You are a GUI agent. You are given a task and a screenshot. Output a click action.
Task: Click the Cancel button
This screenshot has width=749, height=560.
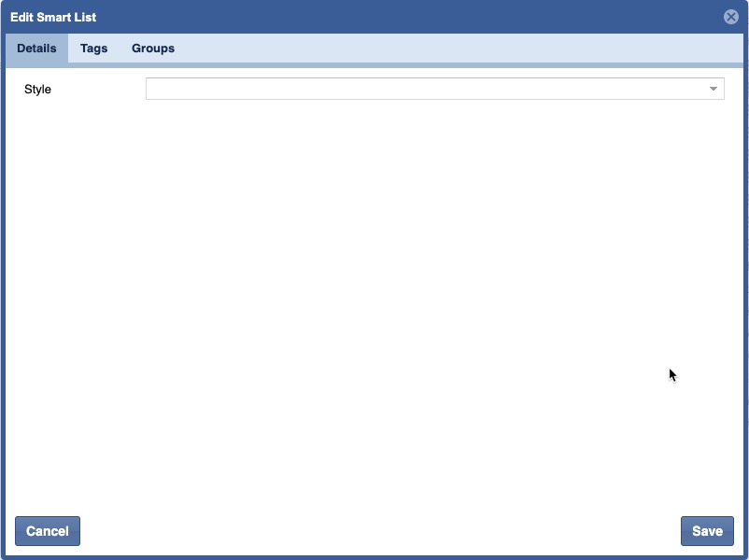[x=48, y=531]
